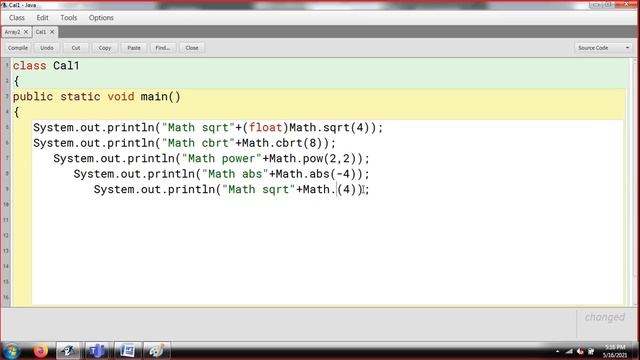This screenshot has width=640, height=360.
Task: Open Microsoft Teams from the taskbar
Action: 97,351
